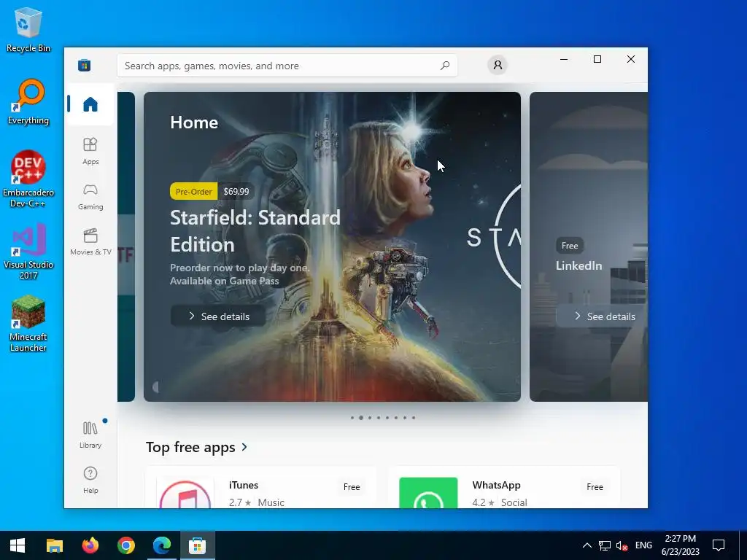Open the WhatsApp app card
This screenshot has width=747, height=560.
[x=504, y=488]
